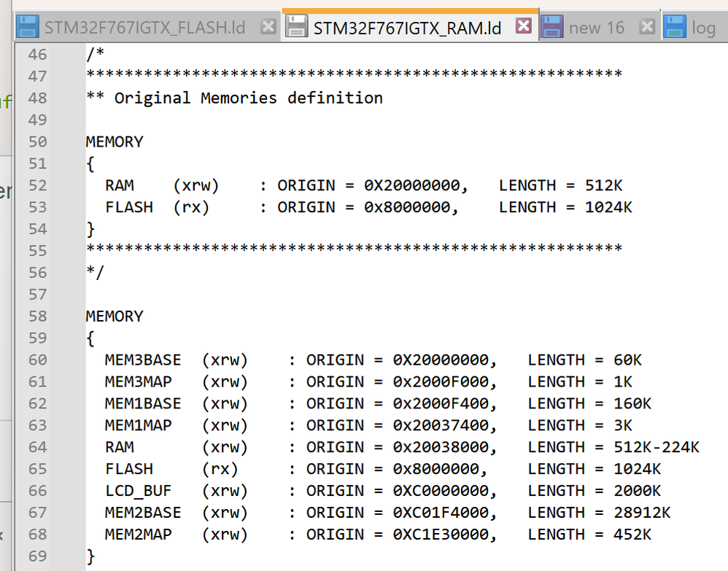The image size is (728, 571).
Task: Click origin address 0XC01F4000
Action: click(441, 513)
